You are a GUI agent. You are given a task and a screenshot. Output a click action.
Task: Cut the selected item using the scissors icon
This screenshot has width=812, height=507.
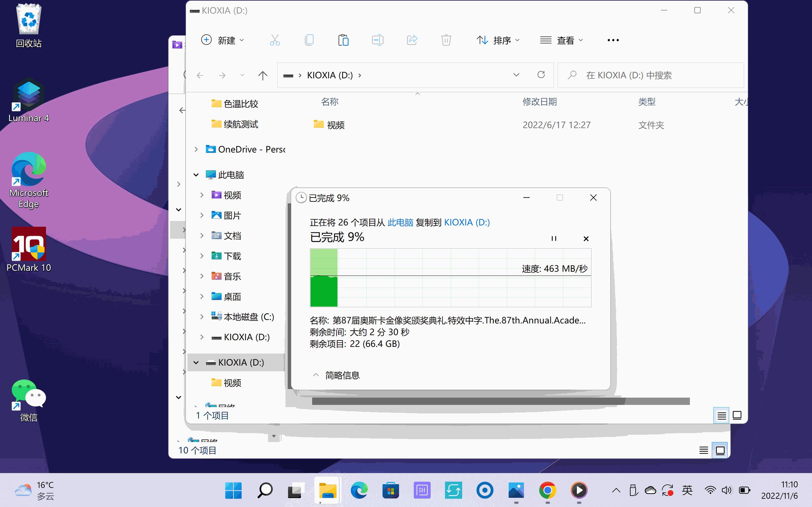(x=275, y=40)
